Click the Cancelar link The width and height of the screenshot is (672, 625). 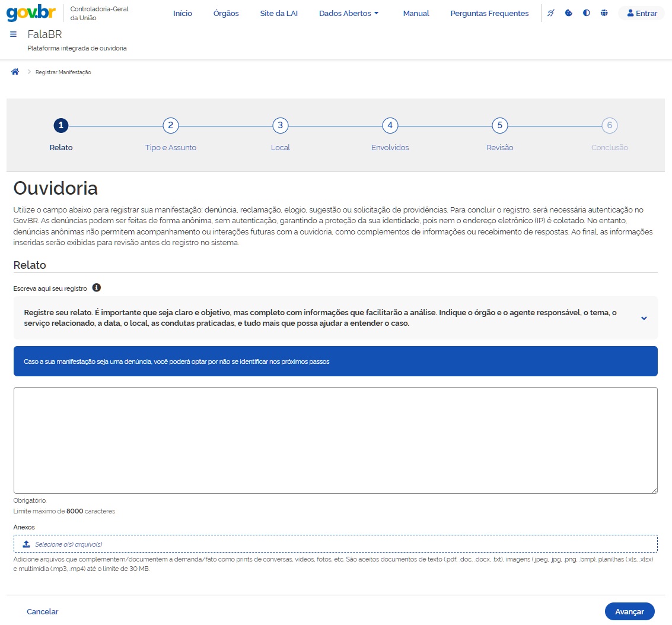pyautogui.click(x=43, y=611)
